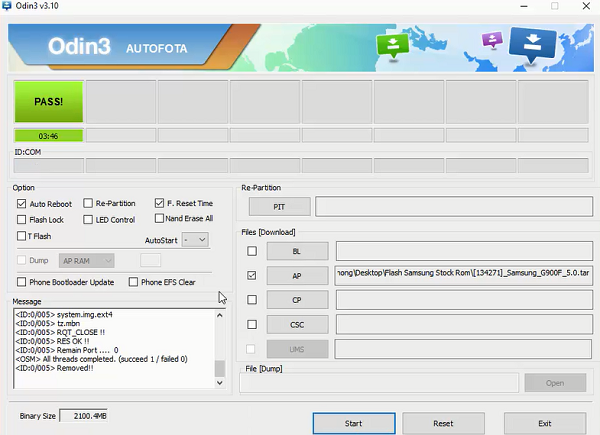This screenshot has width=600, height=435.
Task: Click the 'RQT_CLOSE !!' log line
Action: 60,332
